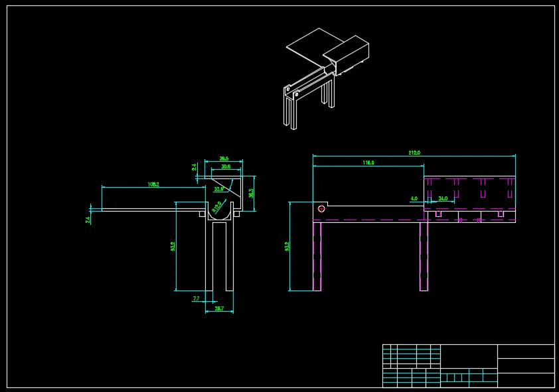Select the 2.4 dimension beside the 39.5 dimension

[195, 167]
